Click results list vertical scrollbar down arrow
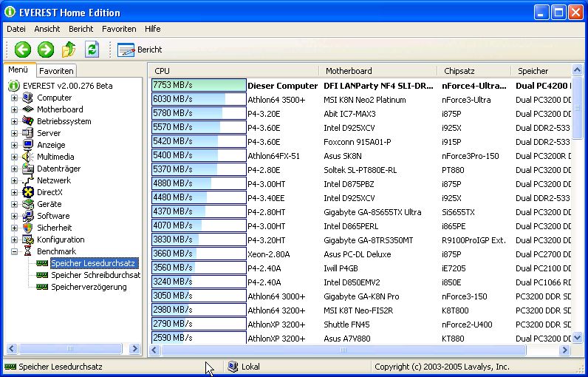588x377 pixels. pyautogui.click(x=578, y=338)
